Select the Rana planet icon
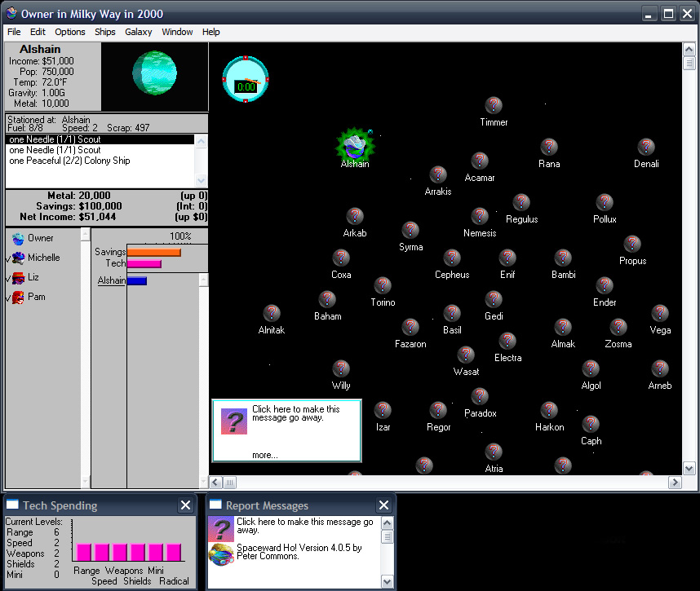 tap(549, 147)
